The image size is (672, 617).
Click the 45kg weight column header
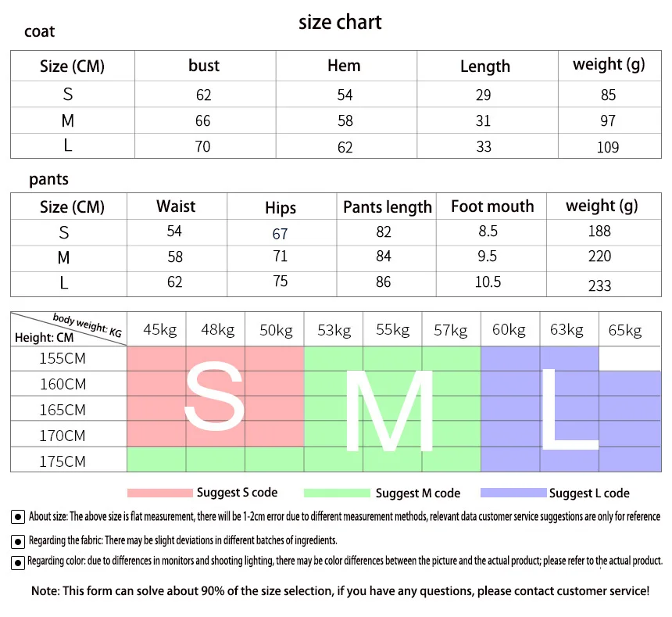click(x=160, y=330)
